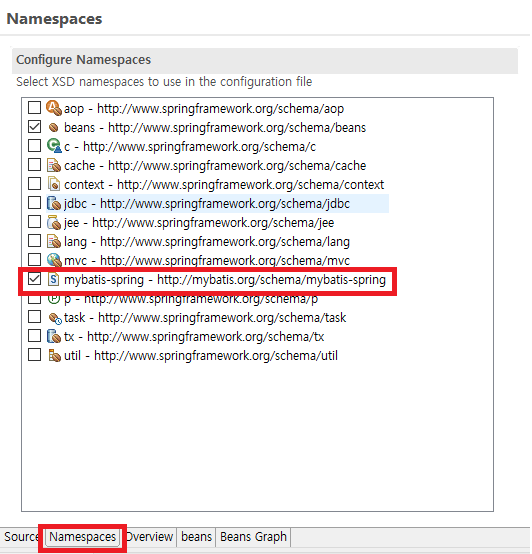Click context schema URL text

coord(250,185)
